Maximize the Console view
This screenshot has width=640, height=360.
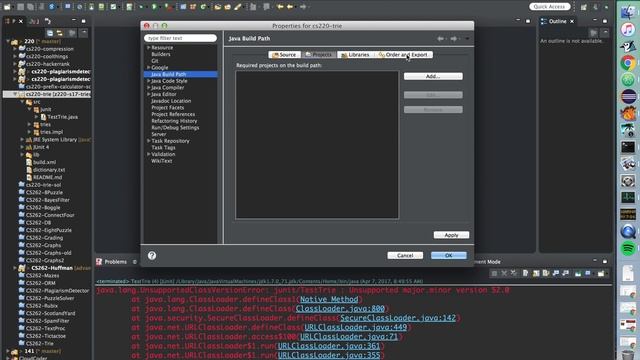tap(605, 261)
